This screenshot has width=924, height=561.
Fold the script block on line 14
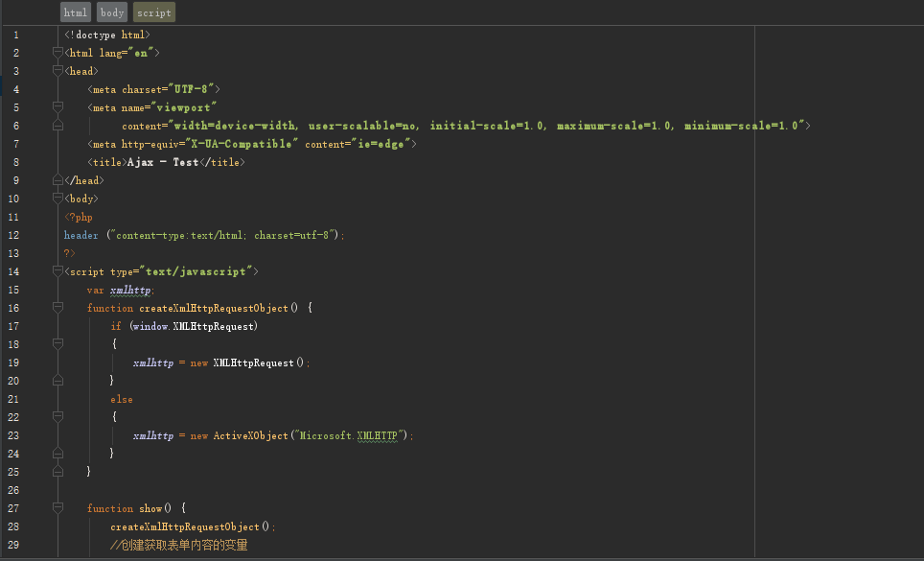58,271
